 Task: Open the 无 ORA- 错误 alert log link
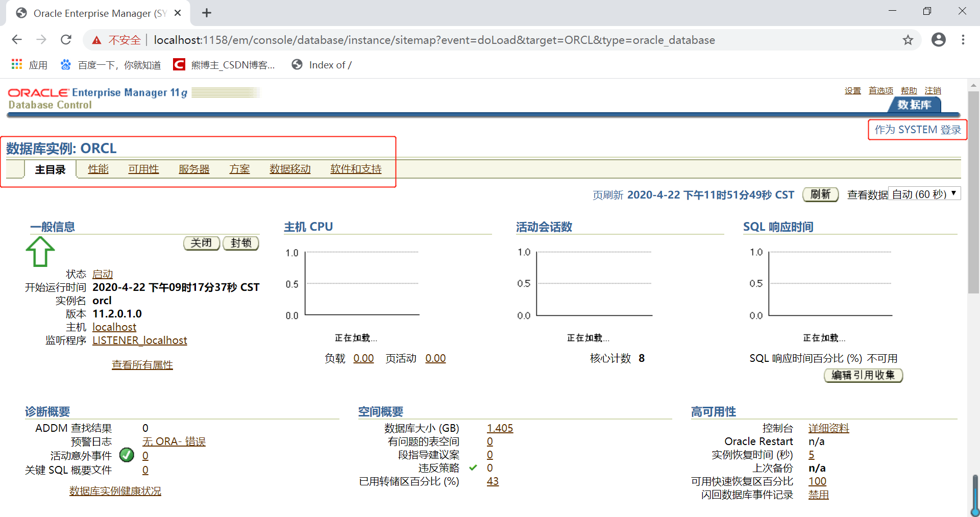[x=174, y=441]
